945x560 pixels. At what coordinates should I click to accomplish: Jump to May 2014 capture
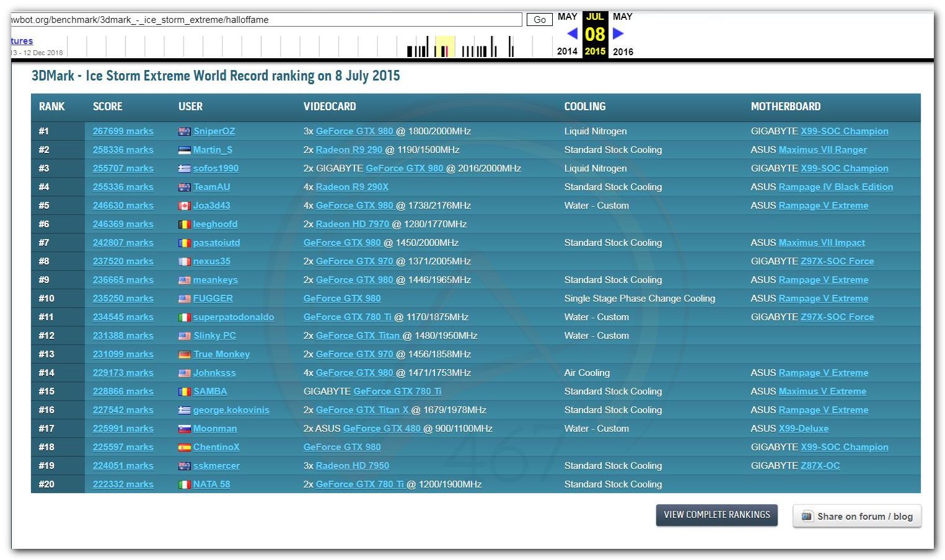pyautogui.click(x=567, y=17)
